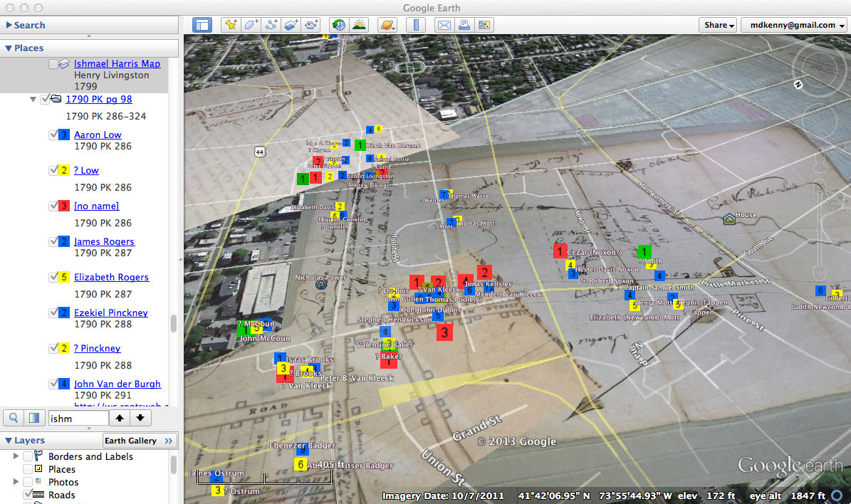Open the historical imagery clock tool
This screenshot has height=504, width=851.
338,25
